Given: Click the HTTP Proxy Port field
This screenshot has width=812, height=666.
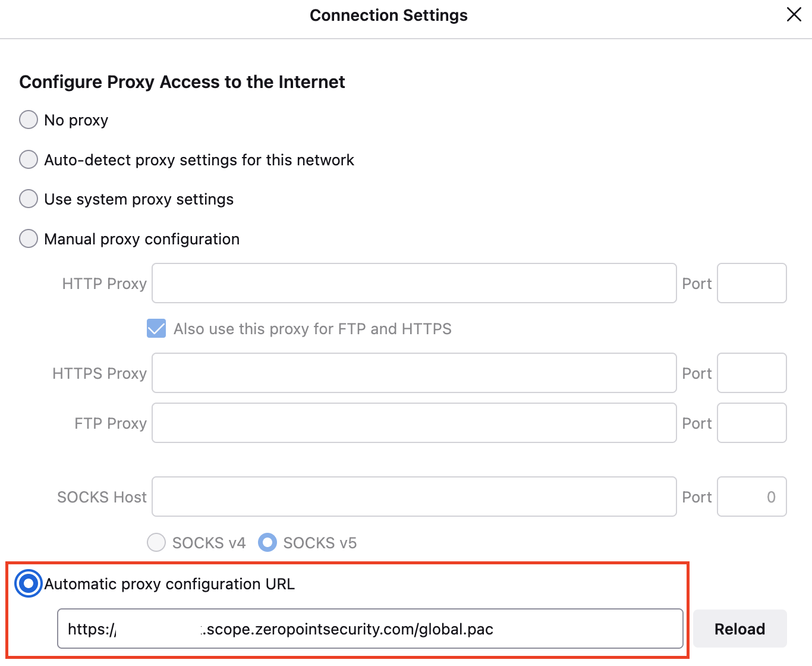Looking at the screenshot, I should point(751,283).
